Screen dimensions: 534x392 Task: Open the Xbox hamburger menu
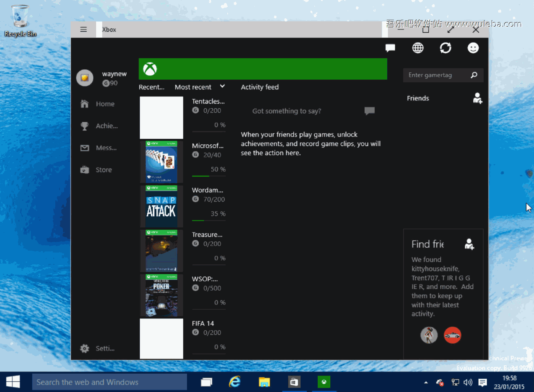point(84,29)
